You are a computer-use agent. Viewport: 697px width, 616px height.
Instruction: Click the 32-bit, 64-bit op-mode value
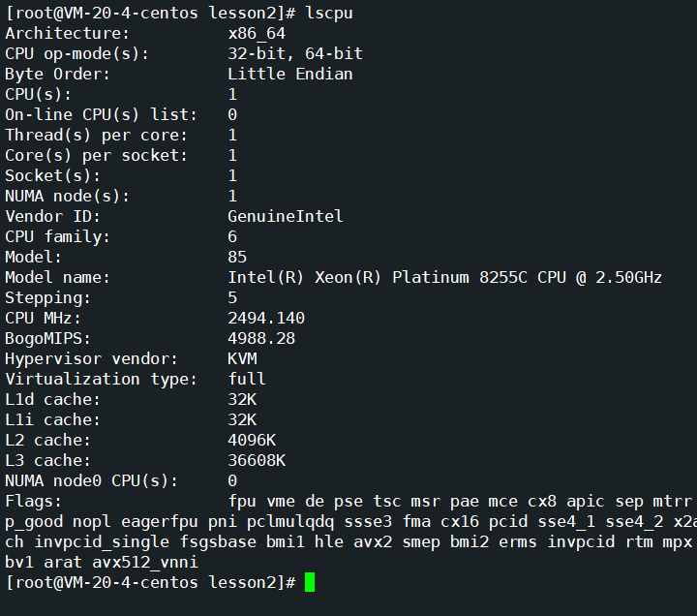point(295,53)
